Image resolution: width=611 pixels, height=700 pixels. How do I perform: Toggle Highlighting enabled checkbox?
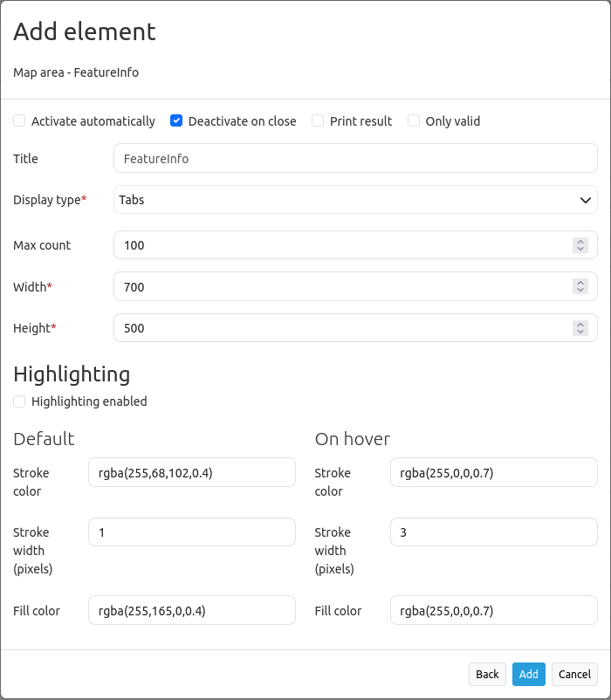pyautogui.click(x=19, y=401)
